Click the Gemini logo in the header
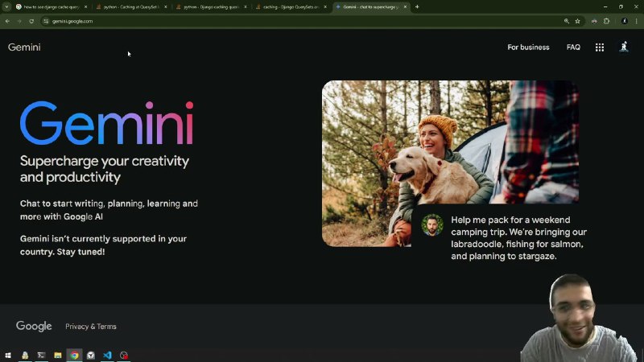The height and width of the screenshot is (362, 644). pos(24,47)
